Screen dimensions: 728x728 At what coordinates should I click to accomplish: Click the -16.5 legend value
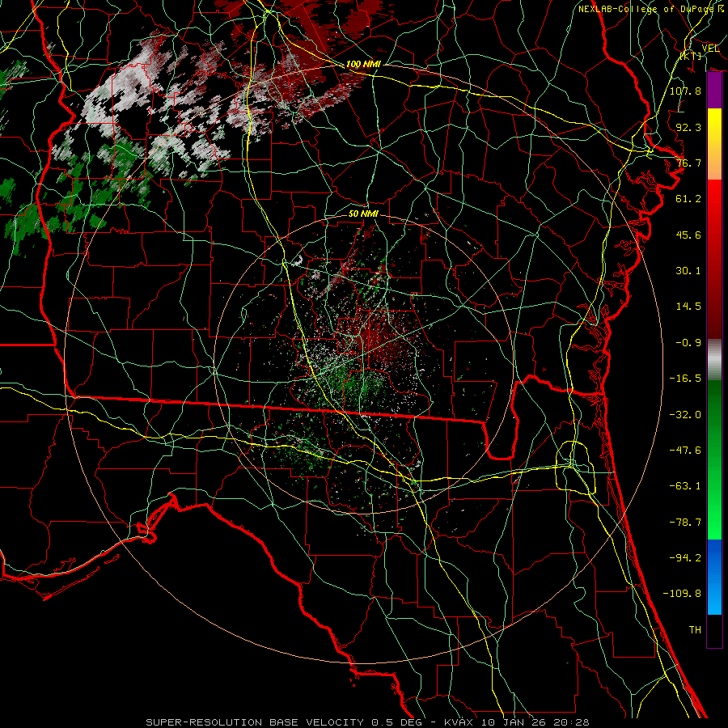click(685, 378)
